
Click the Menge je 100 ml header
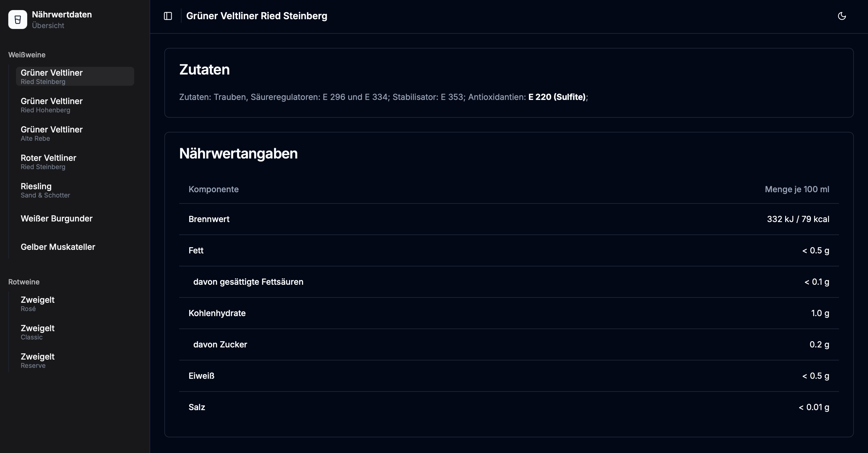pos(797,189)
